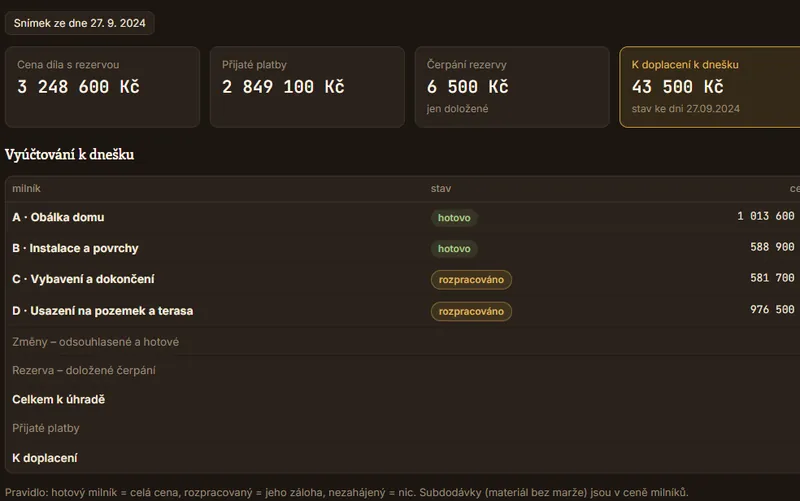Click the value '43 500 Kč'

[678, 87]
